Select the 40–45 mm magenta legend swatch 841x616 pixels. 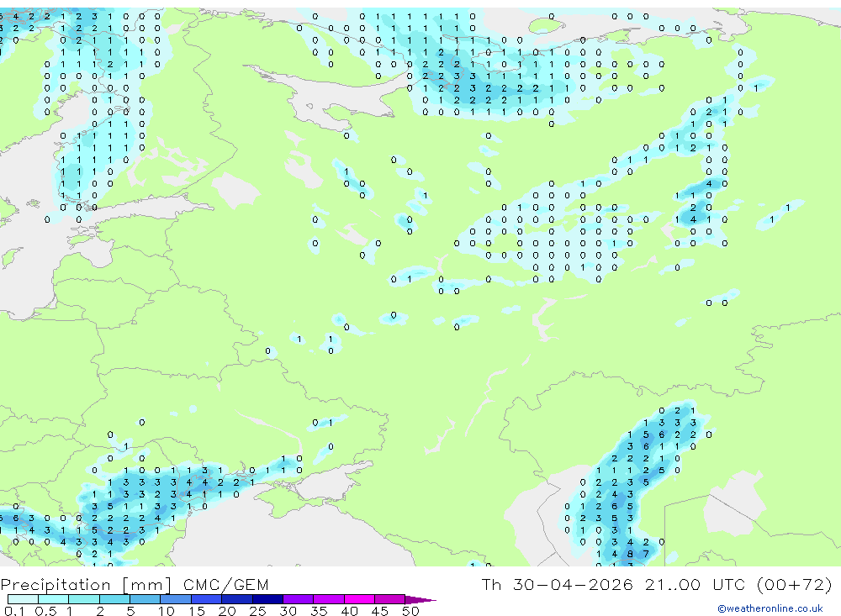[x=359, y=599]
